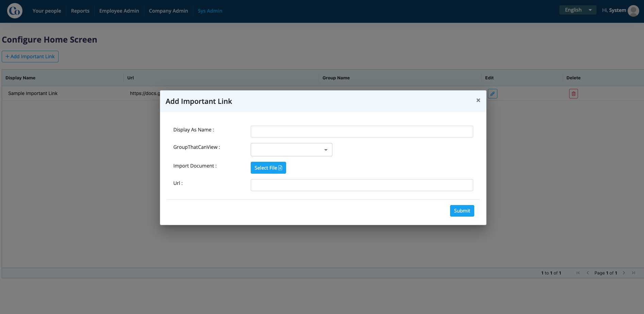The image size is (644, 314).
Task: Open the Sys Admin menu
Action: coord(210,11)
